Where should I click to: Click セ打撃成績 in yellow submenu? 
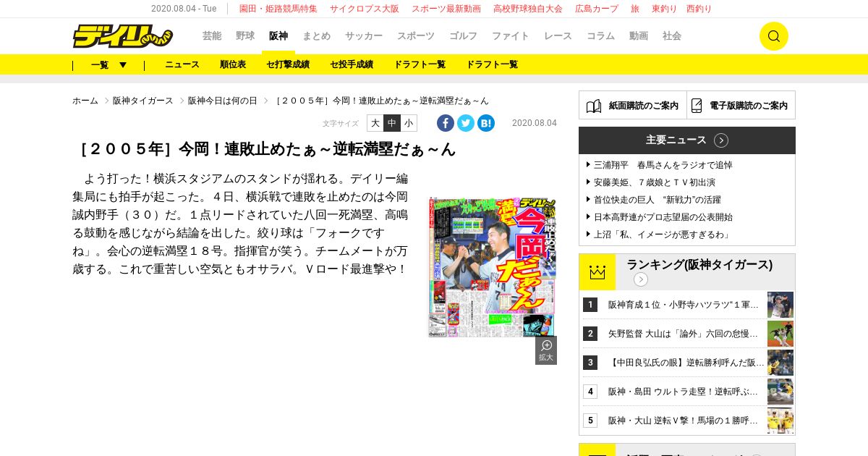point(288,64)
